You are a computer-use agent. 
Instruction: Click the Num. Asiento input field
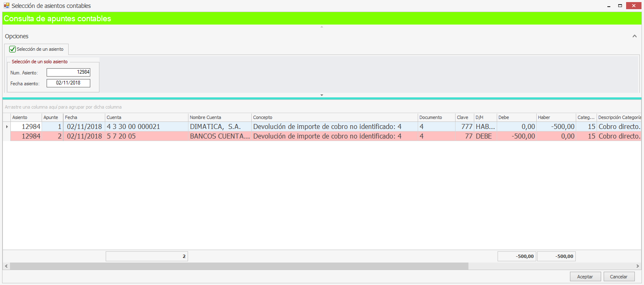[x=68, y=72]
